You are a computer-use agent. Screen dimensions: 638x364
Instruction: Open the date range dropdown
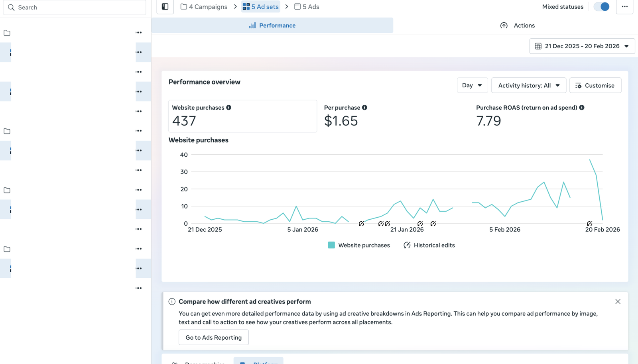pyautogui.click(x=582, y=46)
